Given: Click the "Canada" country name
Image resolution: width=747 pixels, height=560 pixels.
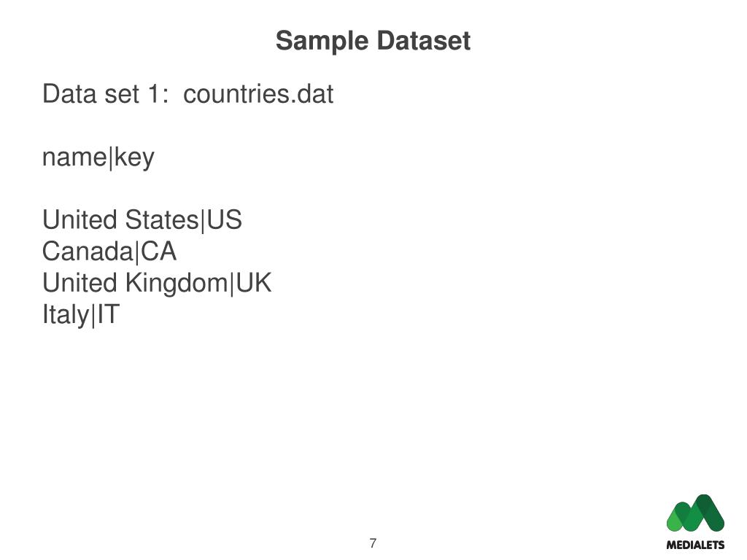Looking at the screenshot, I should (x=88, y=252).
